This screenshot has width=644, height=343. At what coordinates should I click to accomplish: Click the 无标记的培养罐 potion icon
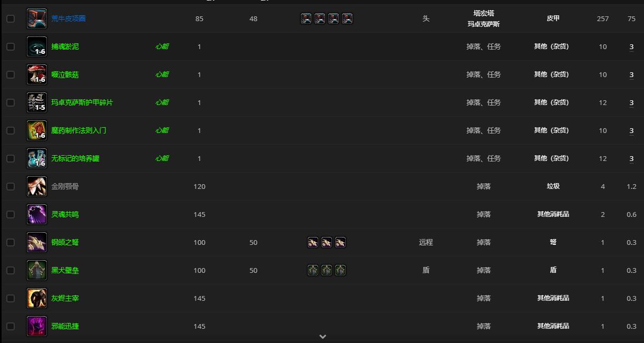37,158
